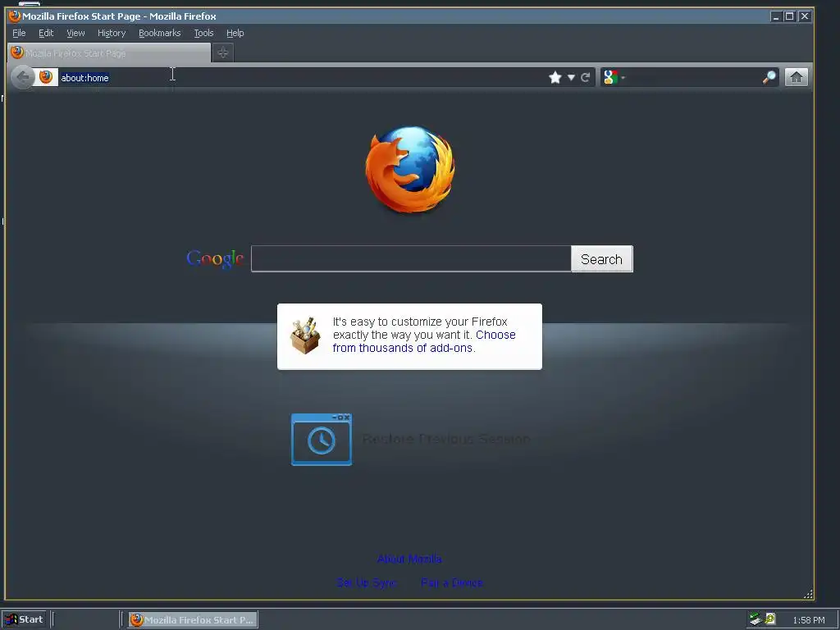
Task: Open the About Mozilla link
Action: (409, 559)
